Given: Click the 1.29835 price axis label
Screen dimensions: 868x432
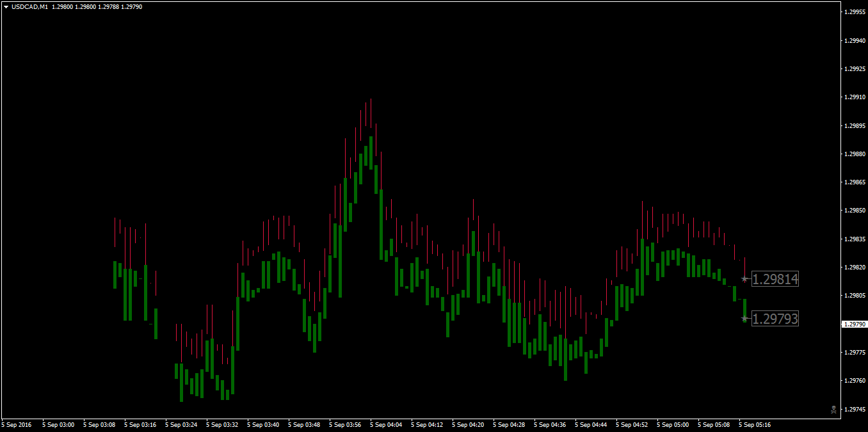Looking at the screenshot, I should point(855,239).
